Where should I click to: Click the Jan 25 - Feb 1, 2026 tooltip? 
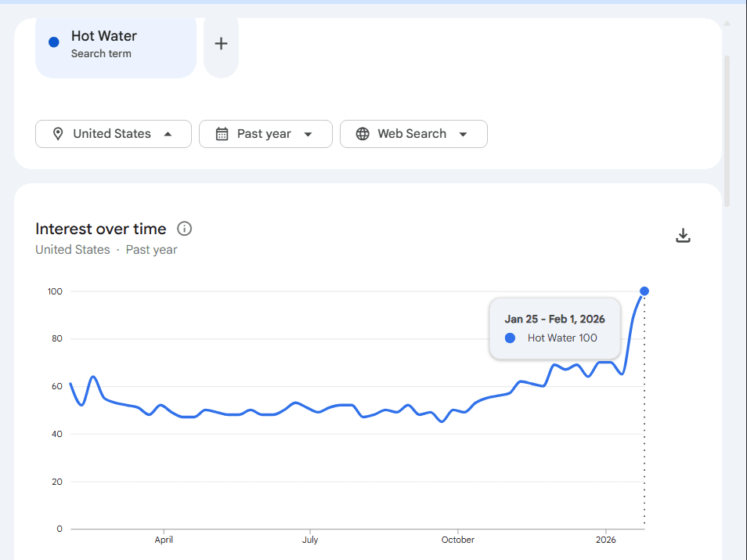click(554, 320)
